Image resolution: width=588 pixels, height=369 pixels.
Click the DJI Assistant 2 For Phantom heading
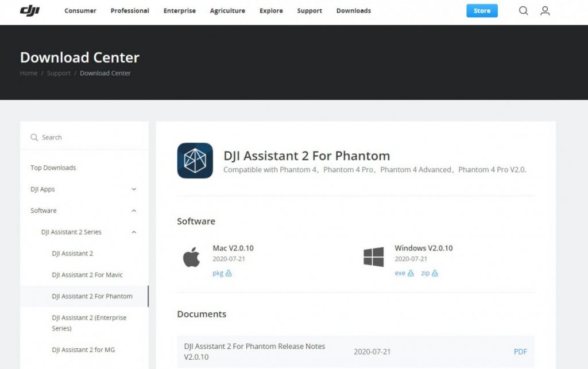(307, 156)
